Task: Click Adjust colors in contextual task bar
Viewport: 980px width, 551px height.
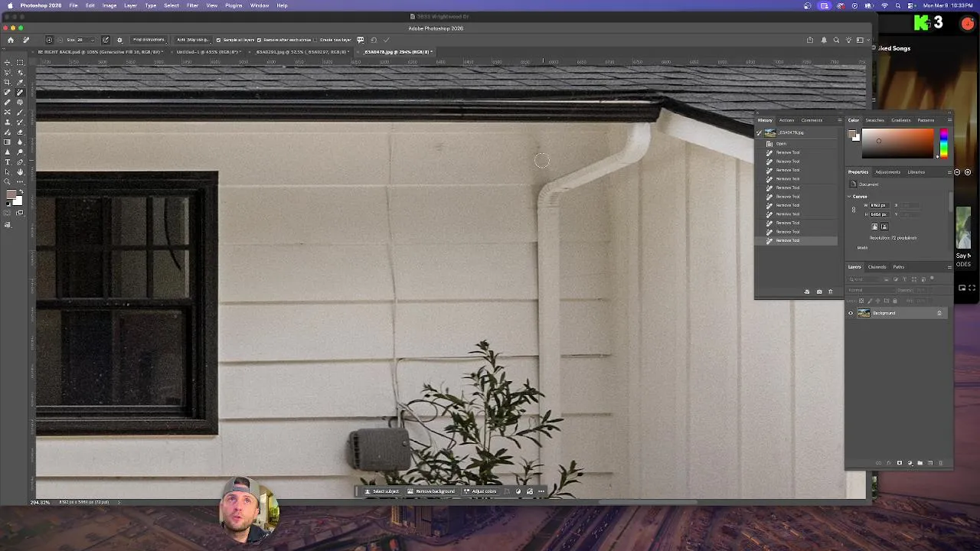Action: 481,491
